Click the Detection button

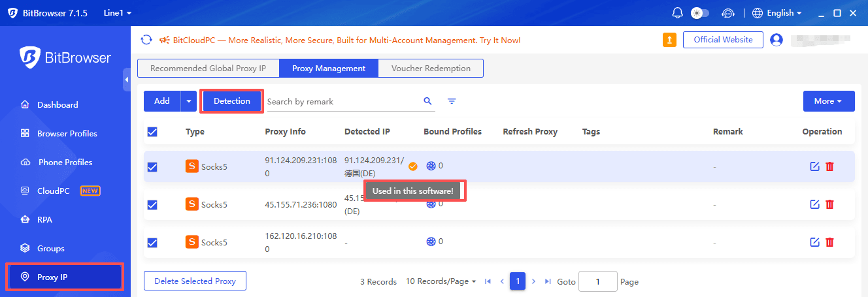tap(232, 101)
